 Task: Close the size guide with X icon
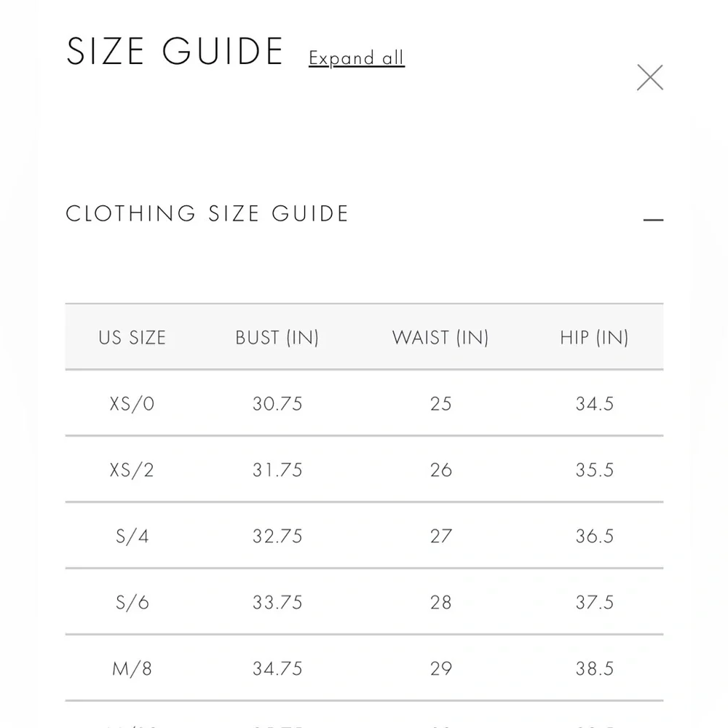point(649,78)
